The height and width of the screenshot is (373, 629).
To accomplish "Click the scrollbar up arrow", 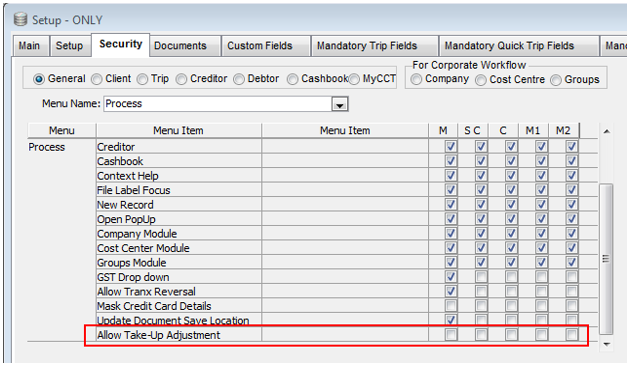I will tap(607, 131).
